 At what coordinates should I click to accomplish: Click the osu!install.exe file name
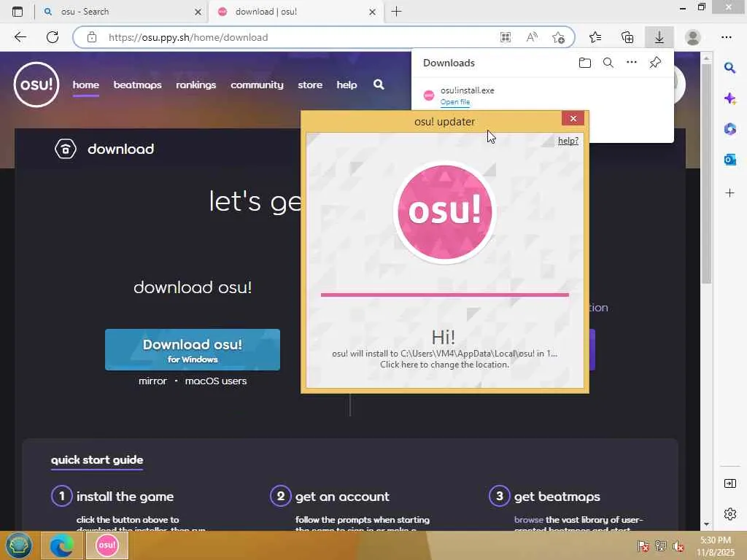pos(467,90)
